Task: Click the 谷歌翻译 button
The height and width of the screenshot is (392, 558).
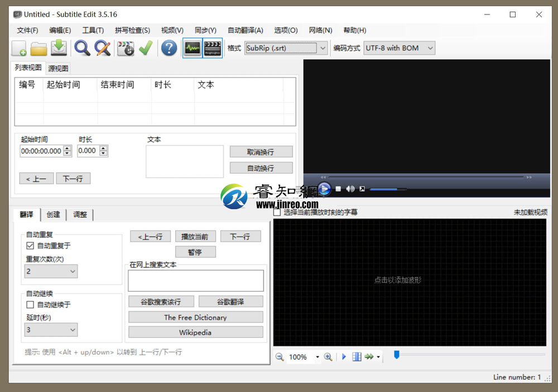Action: point(231,301)
